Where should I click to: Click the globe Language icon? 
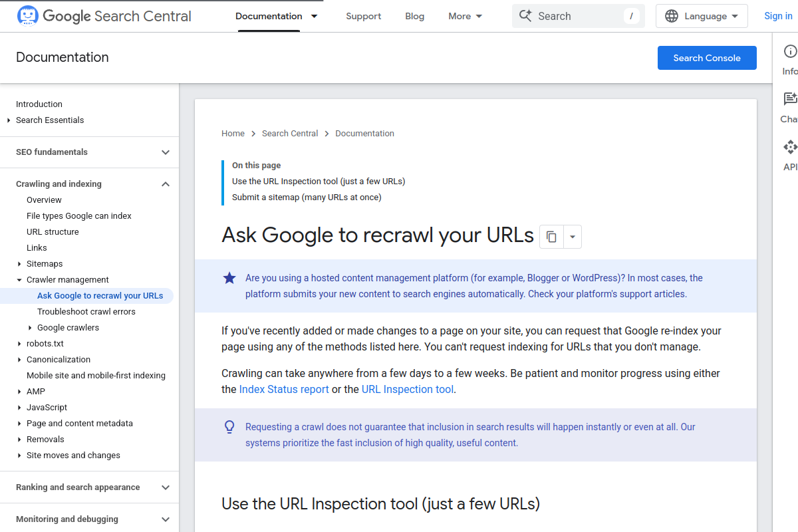point(672,16)
